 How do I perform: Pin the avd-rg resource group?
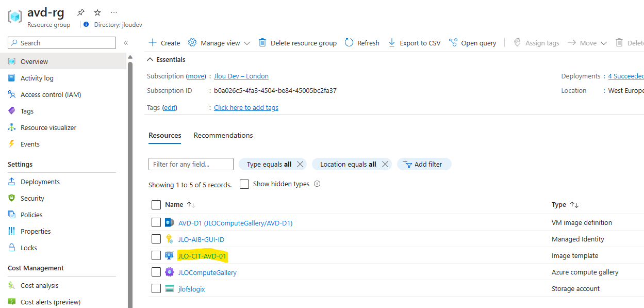81,12
